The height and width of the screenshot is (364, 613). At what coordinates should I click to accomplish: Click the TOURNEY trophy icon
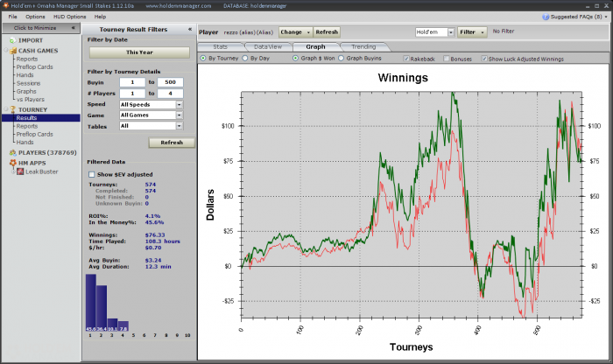[13, 109]
